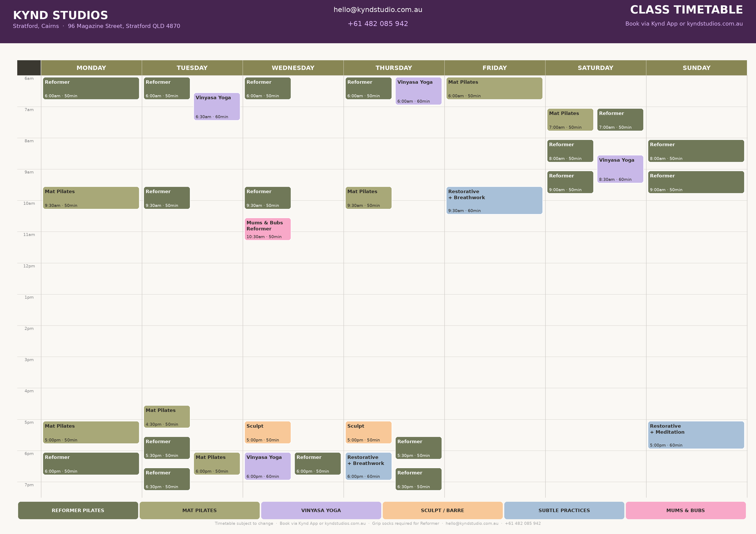The width and height of the screenshot is (756, 534).
Task: Click the +61 482 085 942 phone number
Action: point(378,24)
